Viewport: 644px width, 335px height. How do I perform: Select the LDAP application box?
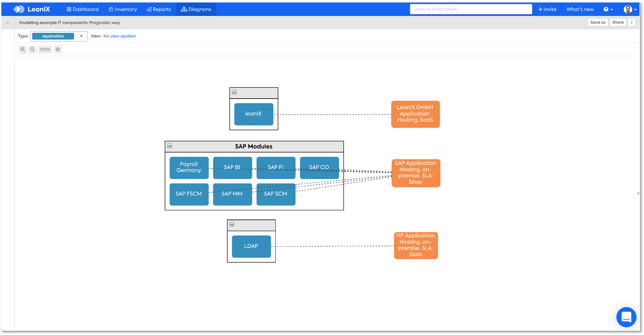(251, 246)
